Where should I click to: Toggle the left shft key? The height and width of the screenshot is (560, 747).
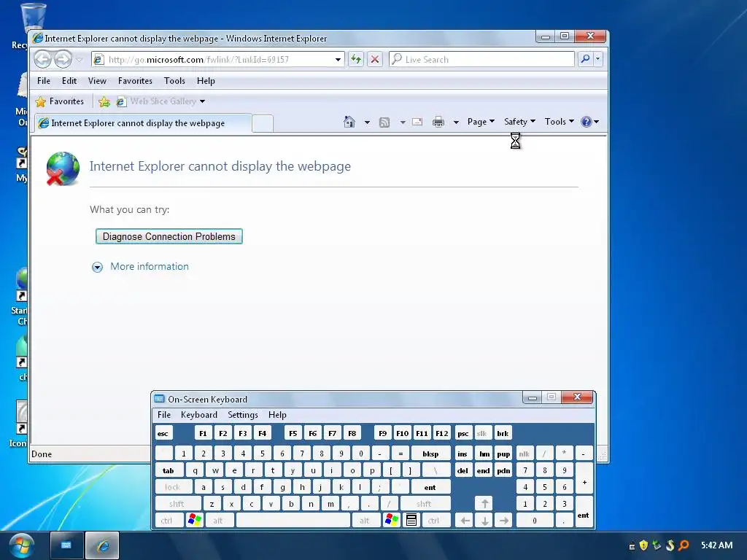(177, 504)
